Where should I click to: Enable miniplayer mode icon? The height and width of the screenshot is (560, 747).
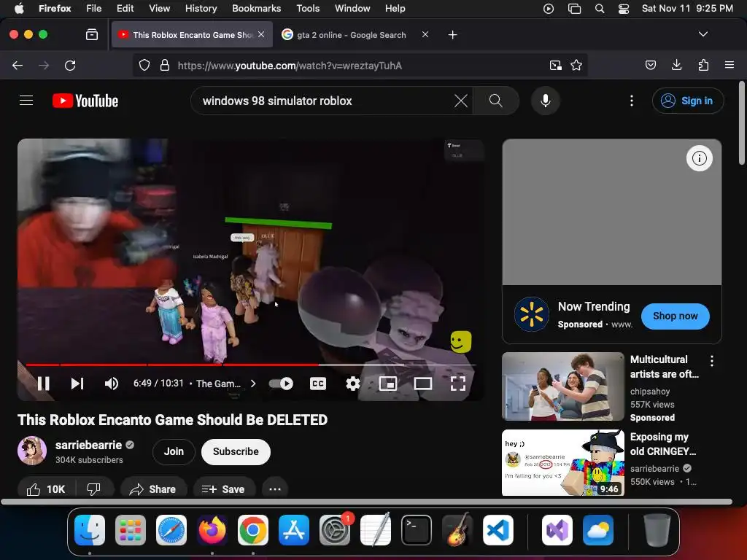tap(388, 384)
